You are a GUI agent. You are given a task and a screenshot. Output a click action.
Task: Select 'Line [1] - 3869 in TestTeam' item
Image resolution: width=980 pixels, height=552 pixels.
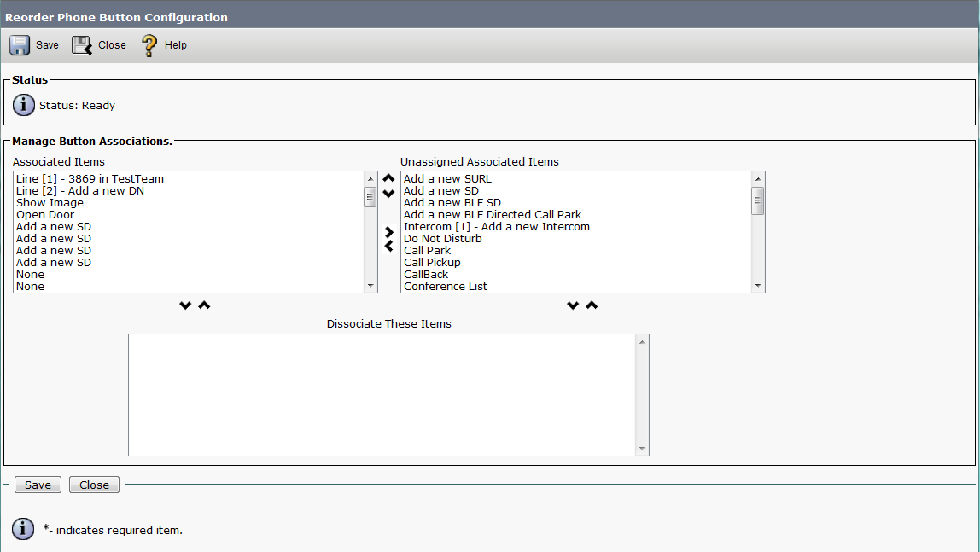click(x=90, y=179)
